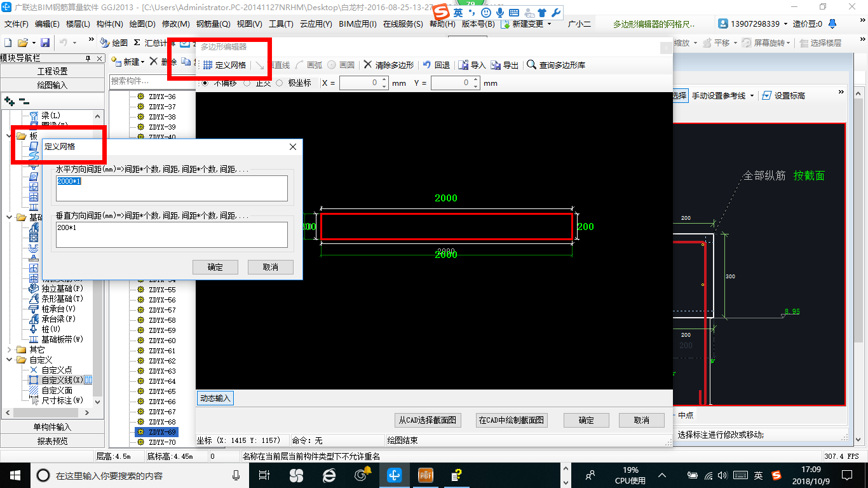Viewport: 868px width, 488px height.
Task: Click the undo arrow icon in main toolbar
Action: (x=64, y=43)
